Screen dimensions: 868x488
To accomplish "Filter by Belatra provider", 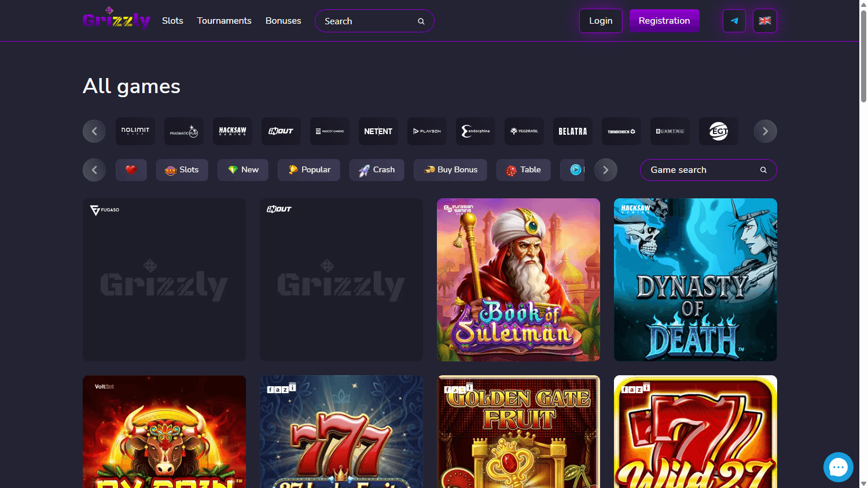I will point(573,131).
